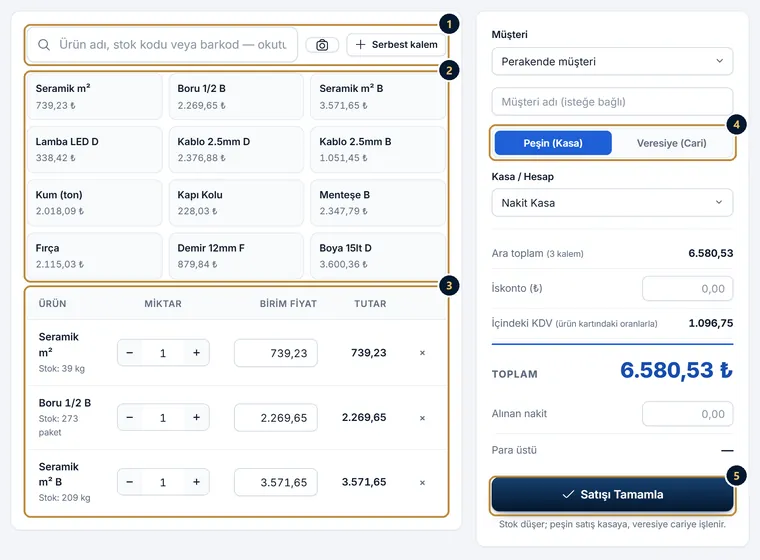The image size is (760, 560).
Task: Click the Alınan nakit field
Action: (687, 414)
